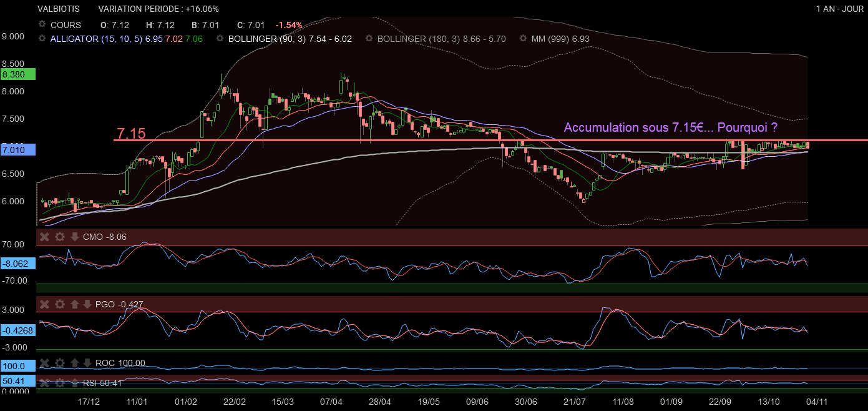Click the 13/10 date on time axis
868x411 pixels.
(x=768, y=402)
